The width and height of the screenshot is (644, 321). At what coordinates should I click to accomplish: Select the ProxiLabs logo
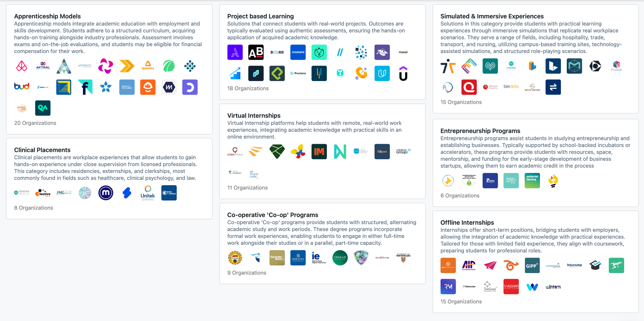click(616, 66)
